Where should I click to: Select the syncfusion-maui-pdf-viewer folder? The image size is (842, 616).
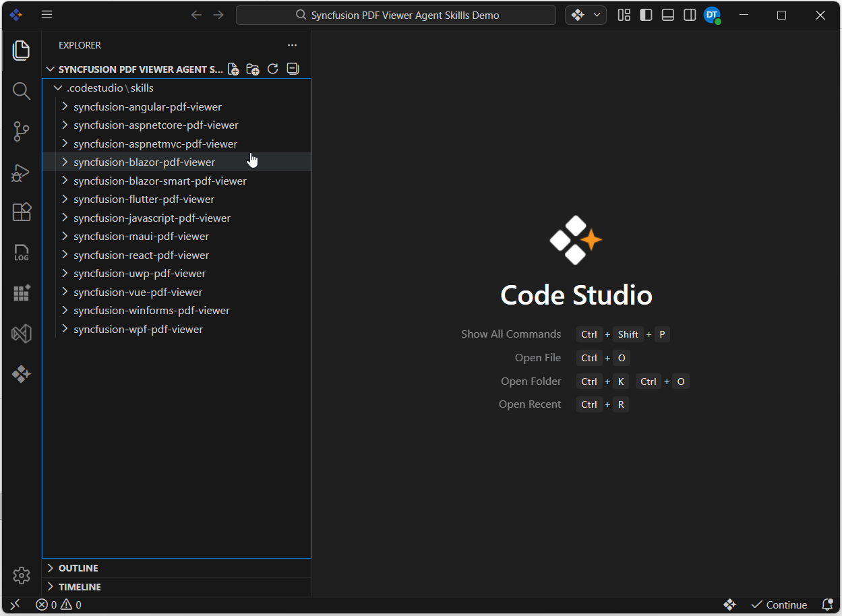coord(177,236)
